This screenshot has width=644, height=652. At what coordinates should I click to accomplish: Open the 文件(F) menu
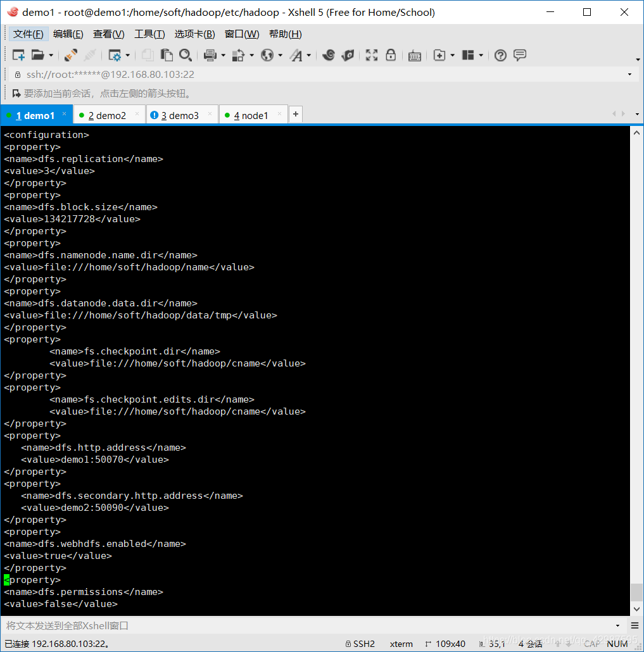28,34
